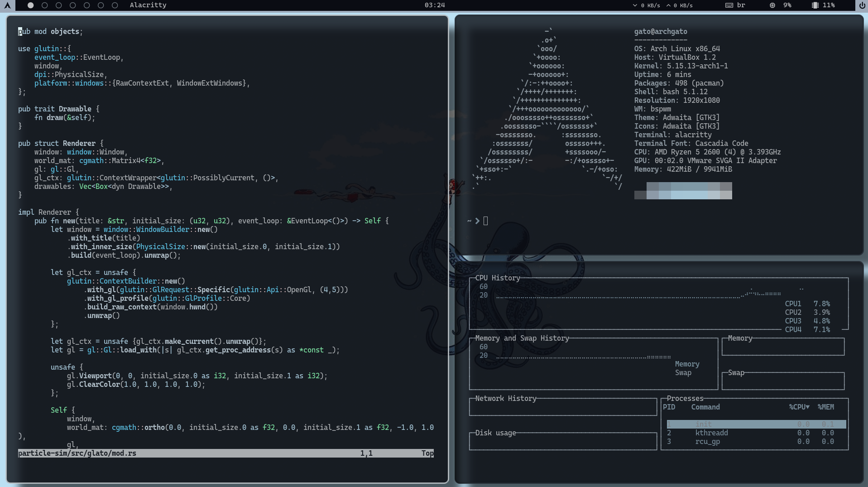Click 'impl Renderer {' line in vim
Viewport: 868px width, 487px height.
tap(48, 212)
